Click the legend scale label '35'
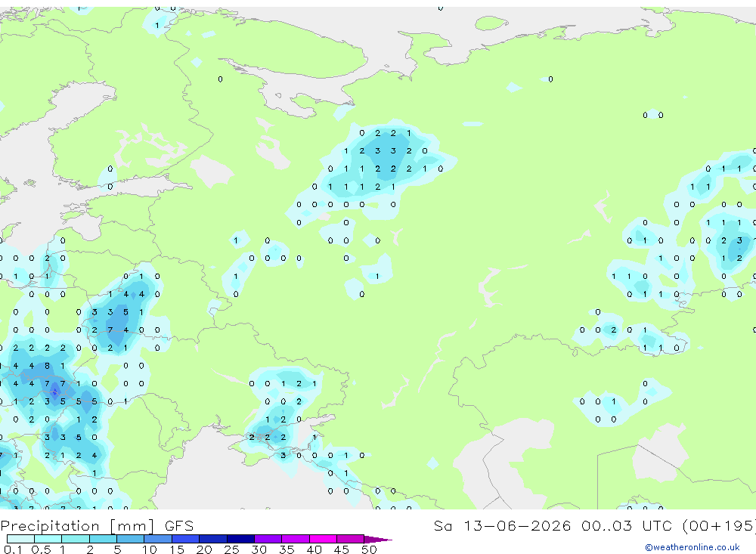Image resolution: width=756 pixels, height=554 pixels. pyautogui.click(x=287, y=549)
